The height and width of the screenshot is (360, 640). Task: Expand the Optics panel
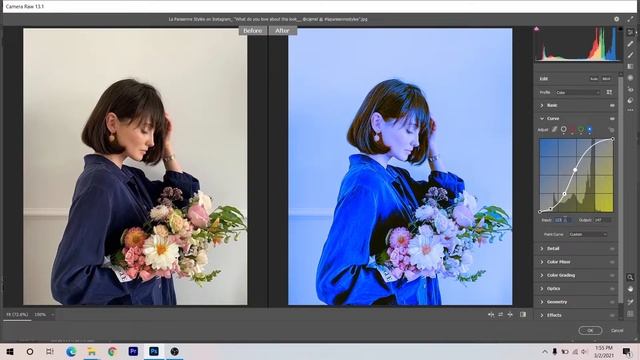(x=542, y=289)
